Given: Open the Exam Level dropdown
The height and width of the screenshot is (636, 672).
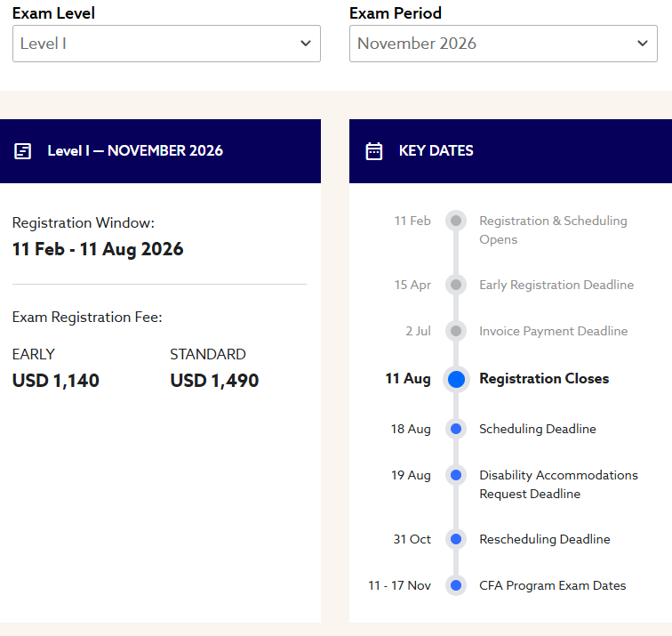Looking at the screenshot, I should pos(166,44).
